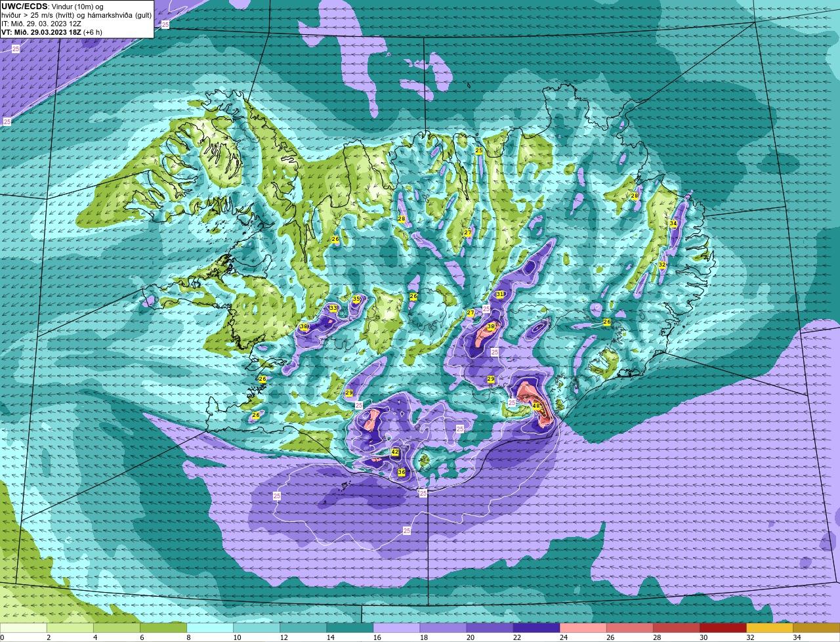Select the 6–8 m/s green swatch
Image resolution: width=840 pixels, height=642 pixels.
[x=165, y=628]
